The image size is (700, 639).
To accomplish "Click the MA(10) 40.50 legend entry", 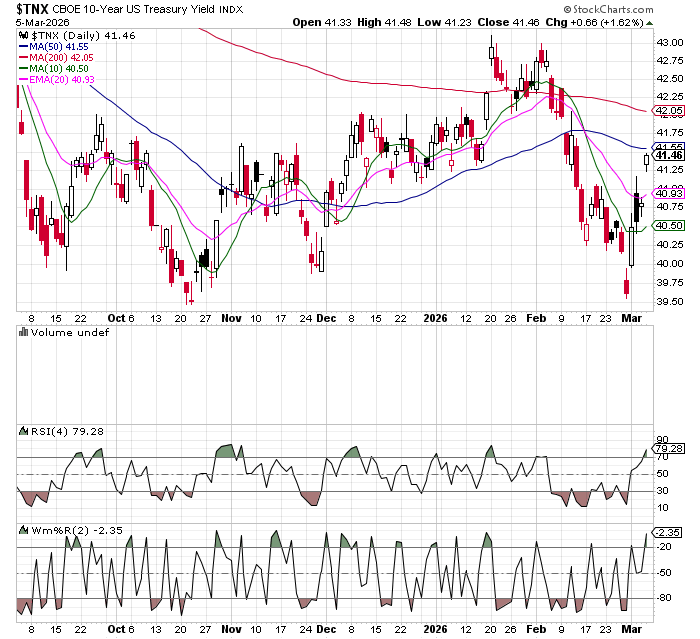I will [59, 68].
